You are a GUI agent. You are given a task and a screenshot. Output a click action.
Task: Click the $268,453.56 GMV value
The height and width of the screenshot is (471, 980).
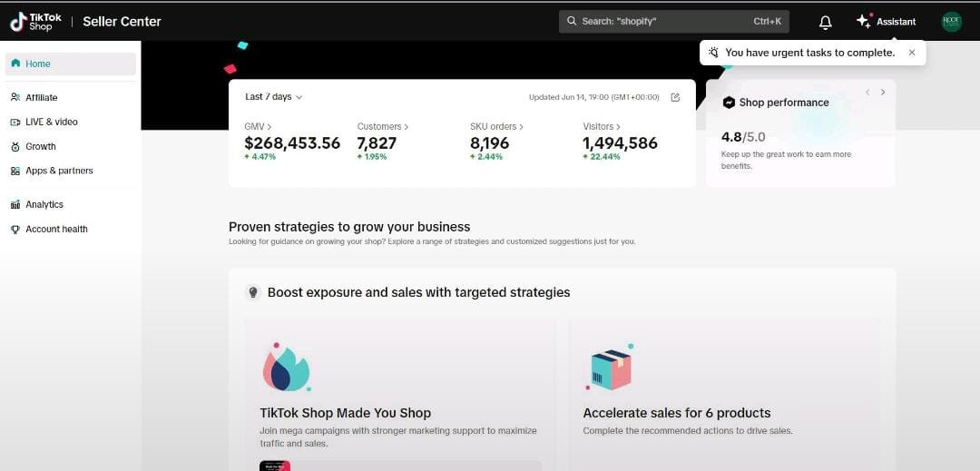292,143
